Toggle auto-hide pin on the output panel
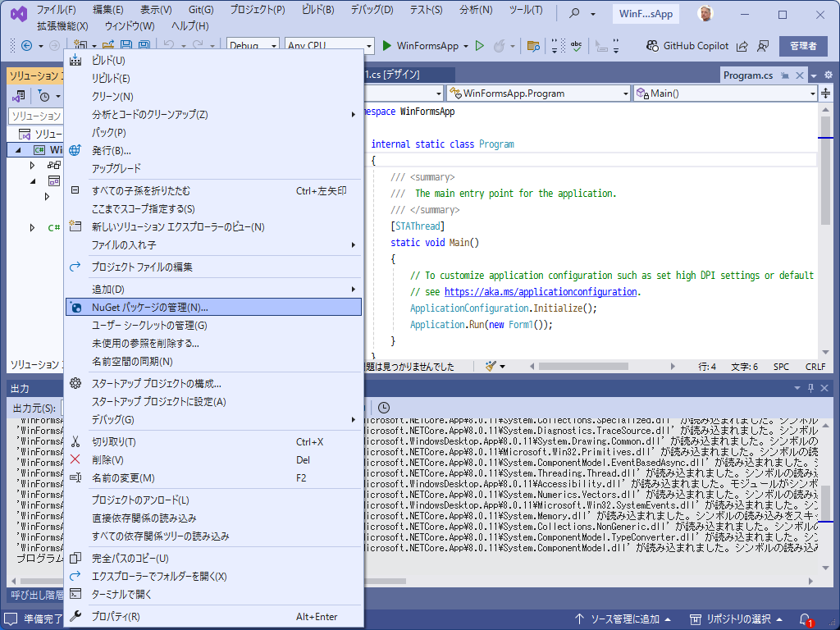This screenshot has width=840, height=630. pyautogui.click(x=811, y=388)
